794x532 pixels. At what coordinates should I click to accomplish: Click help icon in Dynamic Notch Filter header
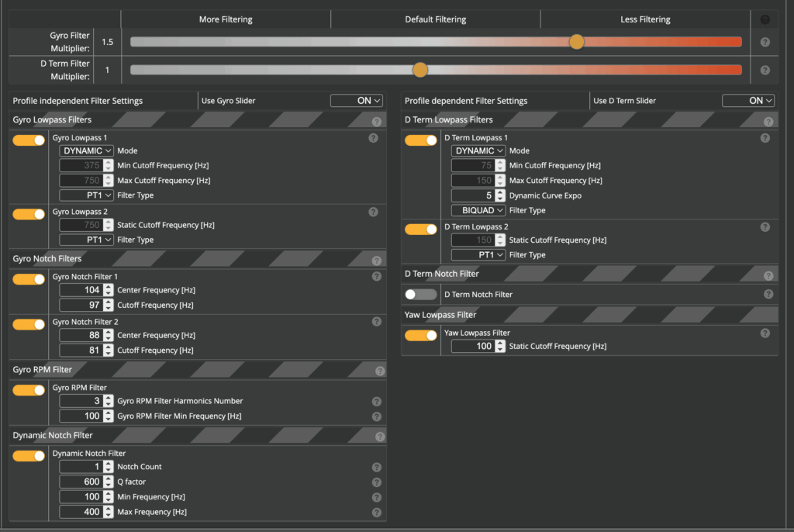(x=380, y=437)
